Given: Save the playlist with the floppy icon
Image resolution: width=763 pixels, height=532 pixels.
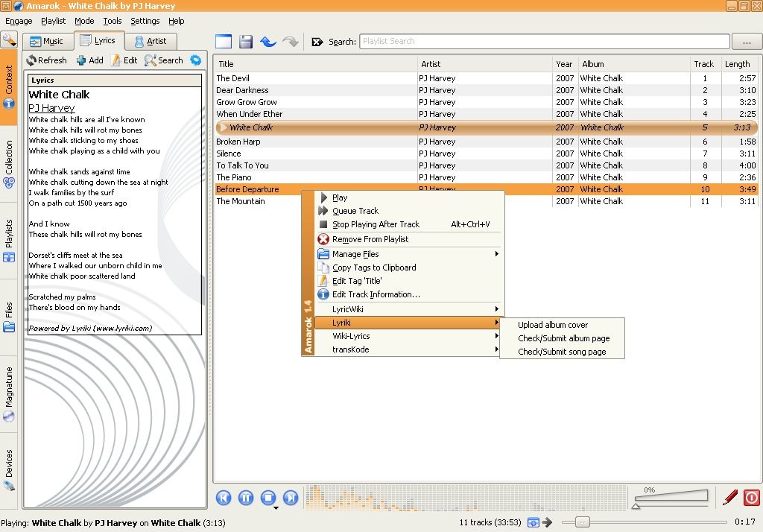Looking at the screenshot, I should [x=246, y=42].
